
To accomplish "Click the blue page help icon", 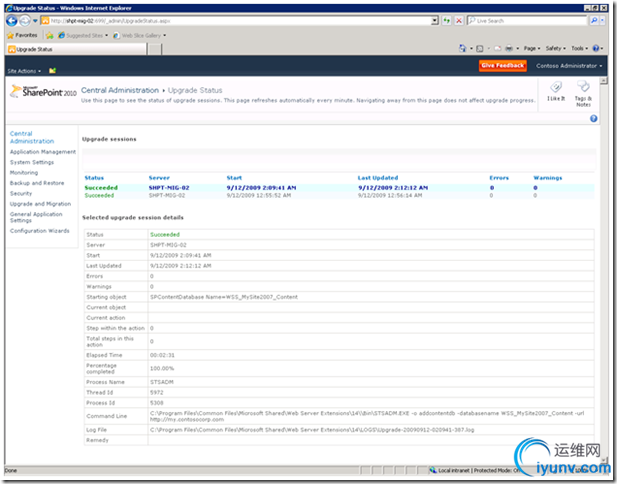I will (x=593, y=118).
